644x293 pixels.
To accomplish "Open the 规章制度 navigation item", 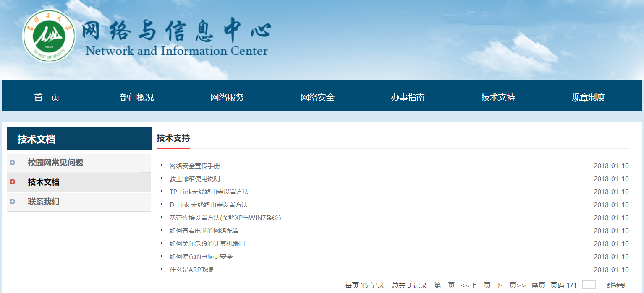I will (x=588, y=97).
